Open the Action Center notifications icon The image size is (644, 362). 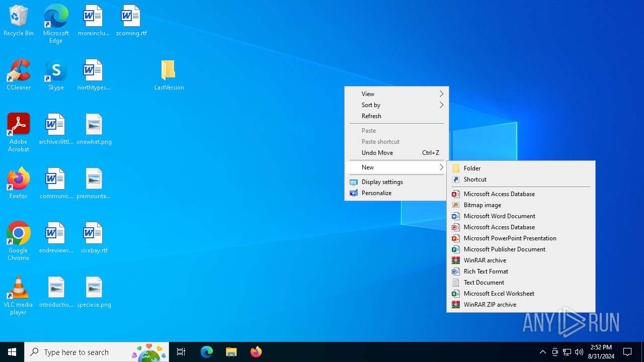click(x=628, y=352)
